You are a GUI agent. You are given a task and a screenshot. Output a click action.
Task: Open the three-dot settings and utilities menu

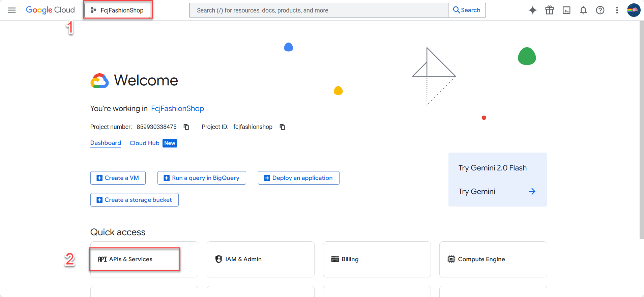click(617, 10)
